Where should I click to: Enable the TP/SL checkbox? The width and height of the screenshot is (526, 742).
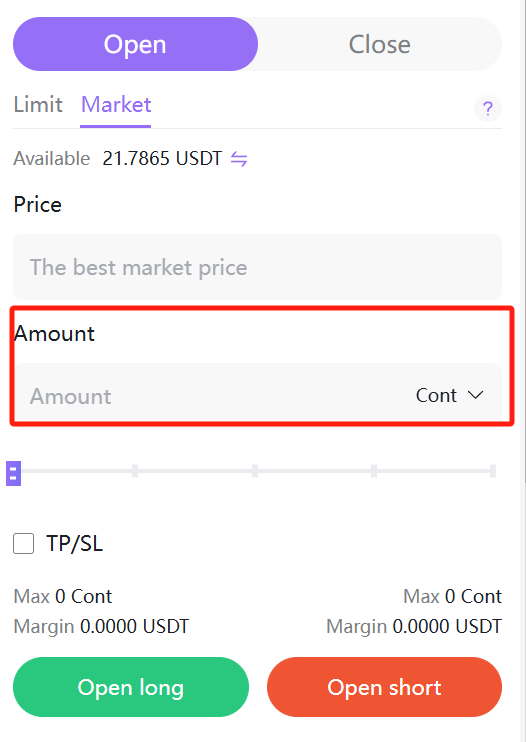tap(24, 543)
